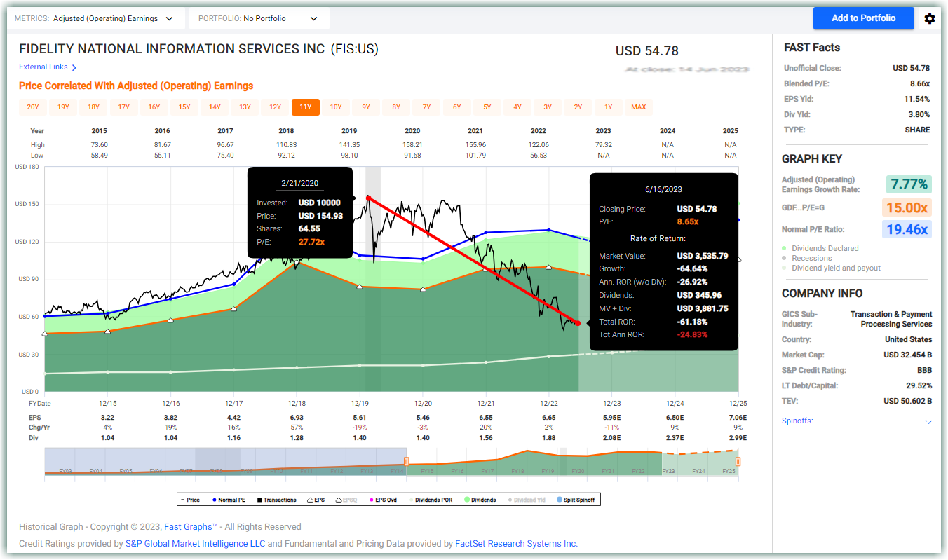Click the Total ROR value -61.18%

point(692,322)
